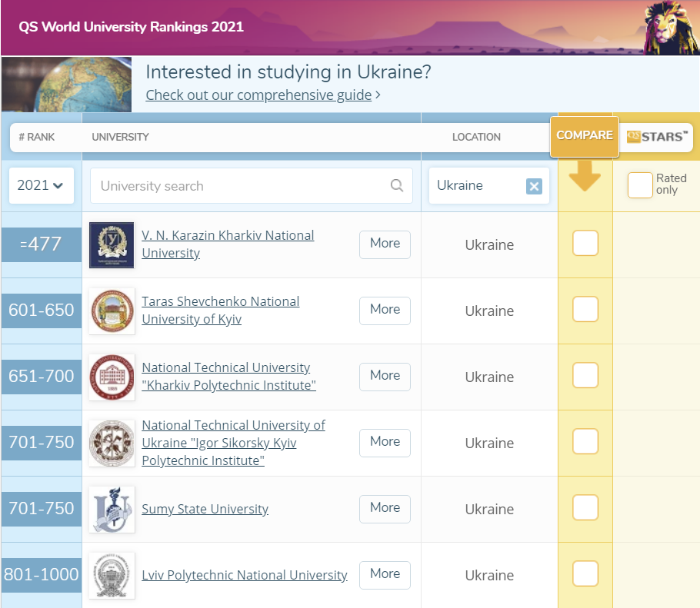700x608 pixels.
Task: Click the Lviv Polytechnic University logo
Action: pos(112,575)
